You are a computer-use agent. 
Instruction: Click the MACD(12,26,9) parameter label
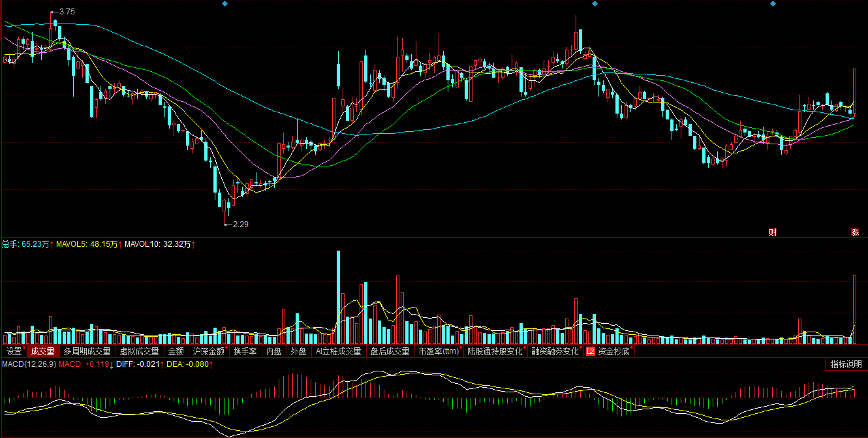tap(29, 364)
